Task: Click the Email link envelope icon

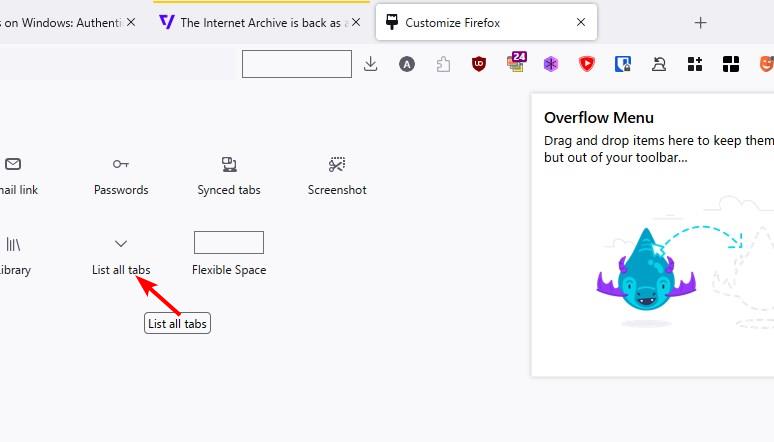Action: (13, 164)
